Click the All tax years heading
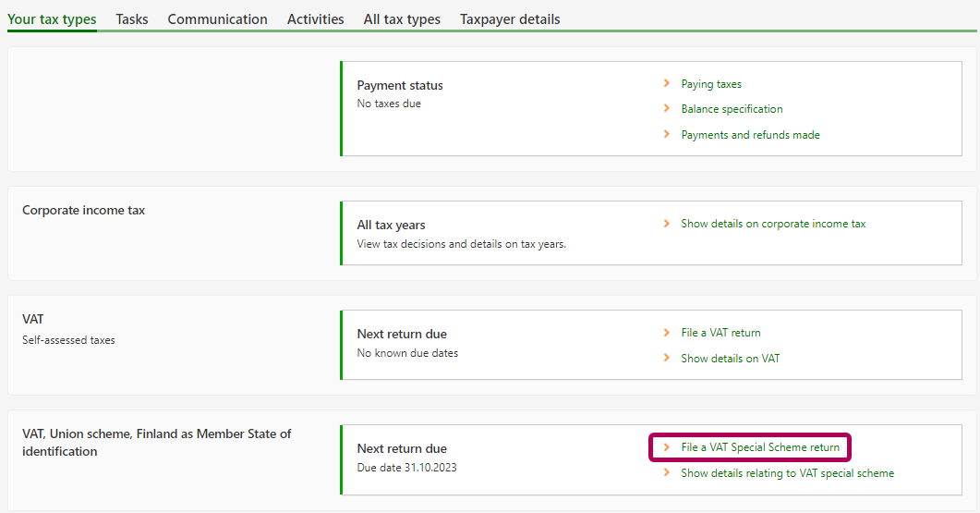 point(391,225)
